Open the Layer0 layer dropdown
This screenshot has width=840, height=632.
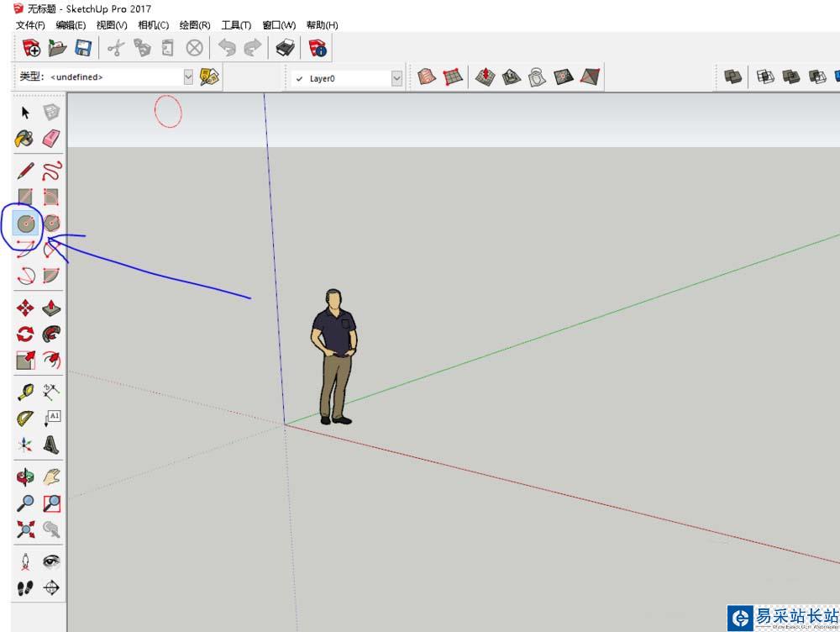tap(396, 78)
